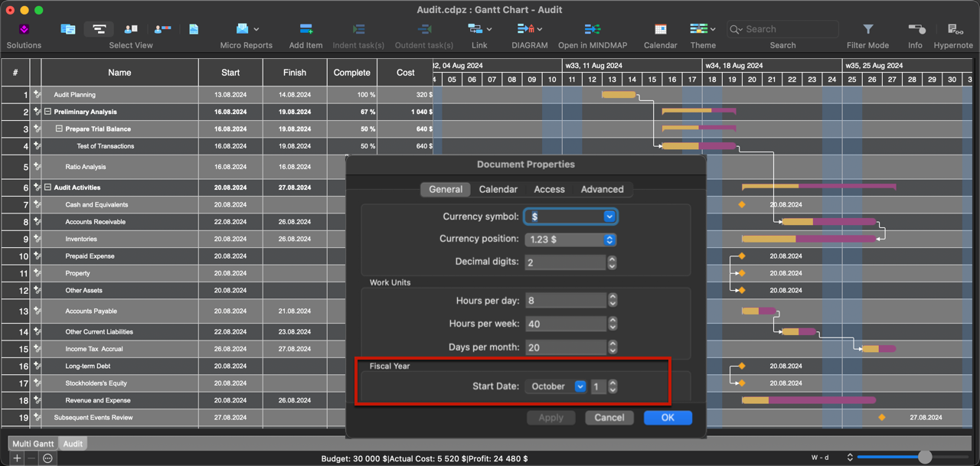980x466 pixels.
Task: Open the Currency symbol dropdown
Action: click(x=570, y=217)
